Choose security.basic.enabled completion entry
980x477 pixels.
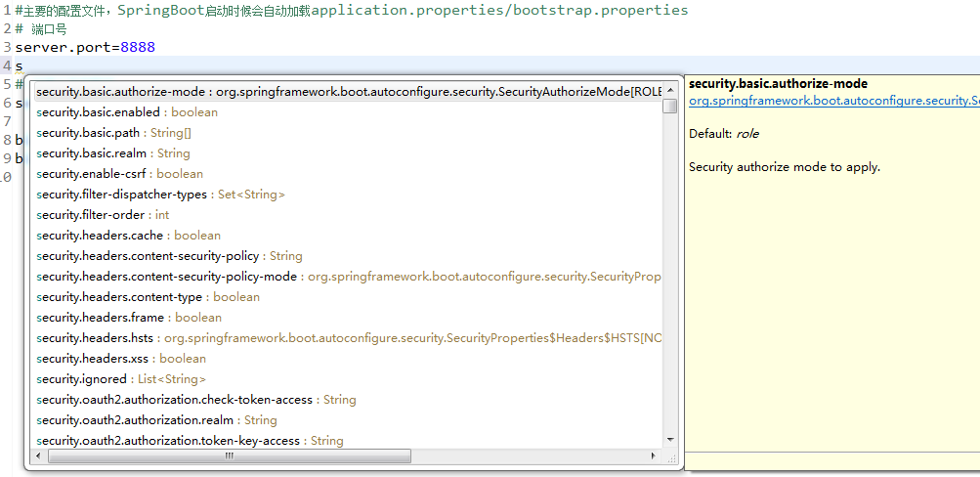348,112
